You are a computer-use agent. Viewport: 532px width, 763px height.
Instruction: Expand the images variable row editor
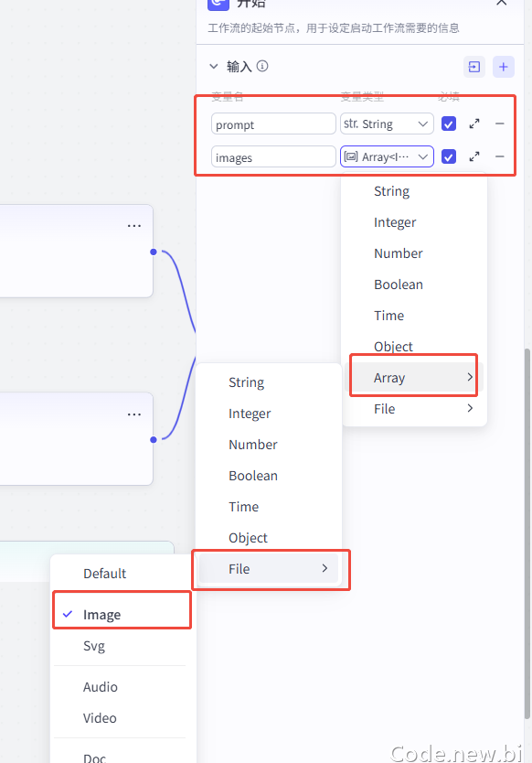click(x=474, y=156)
